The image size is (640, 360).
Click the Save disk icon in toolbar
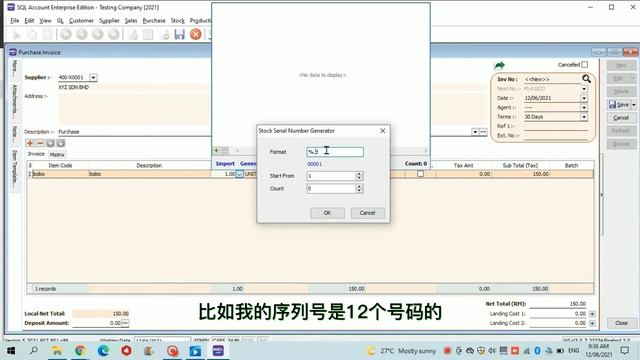180,34
